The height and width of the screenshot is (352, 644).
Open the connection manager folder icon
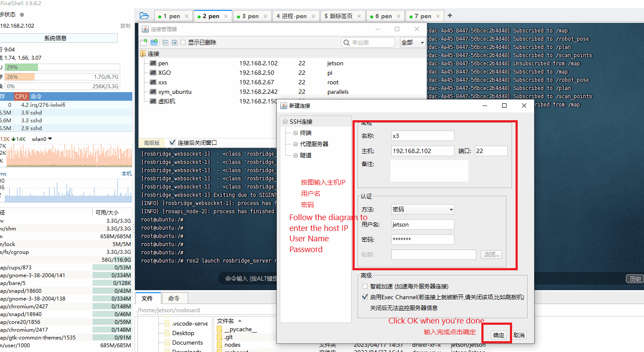(144, 16)
